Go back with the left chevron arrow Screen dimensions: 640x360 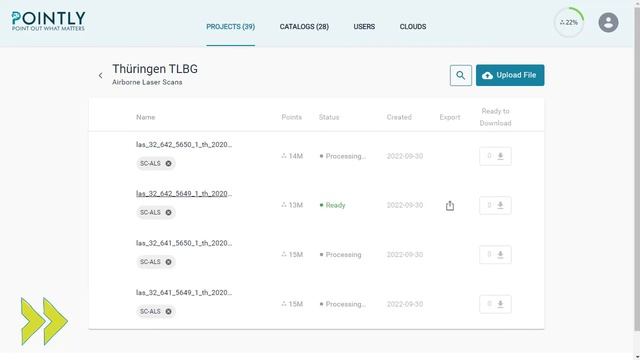click(x=100, y=76)
